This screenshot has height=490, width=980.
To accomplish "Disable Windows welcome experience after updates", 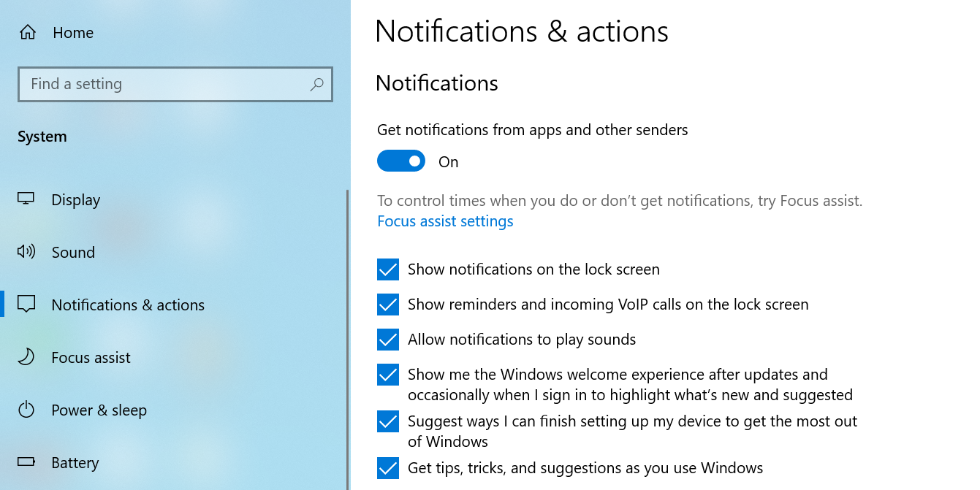I will [x=387, y=375].
